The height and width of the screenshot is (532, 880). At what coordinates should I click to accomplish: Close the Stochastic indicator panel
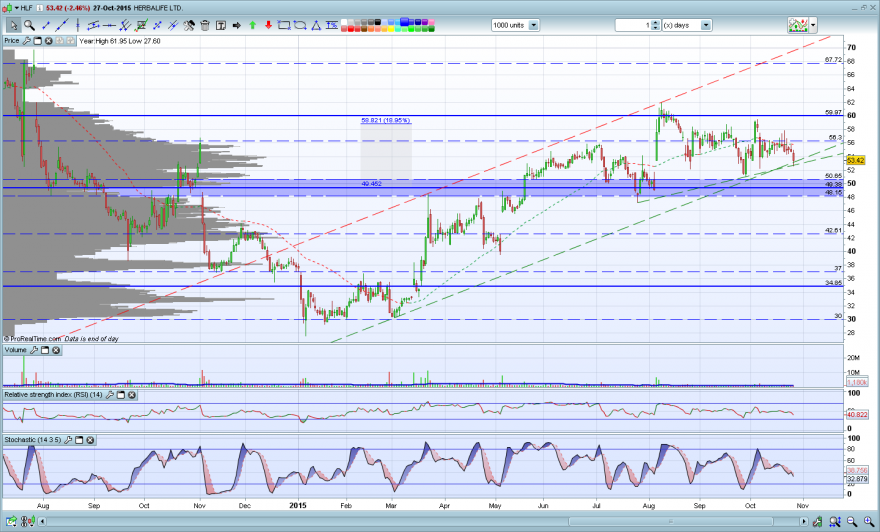[90, 440]
